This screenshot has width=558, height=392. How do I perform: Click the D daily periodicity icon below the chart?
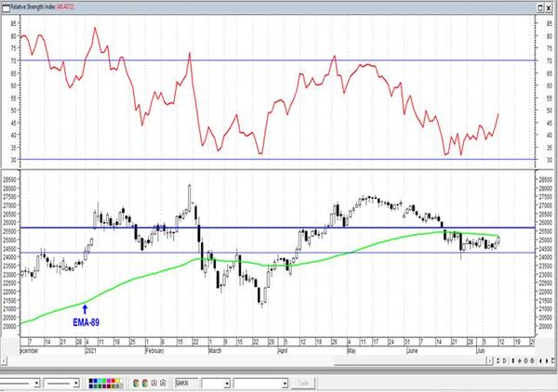[x=505, y=360]
